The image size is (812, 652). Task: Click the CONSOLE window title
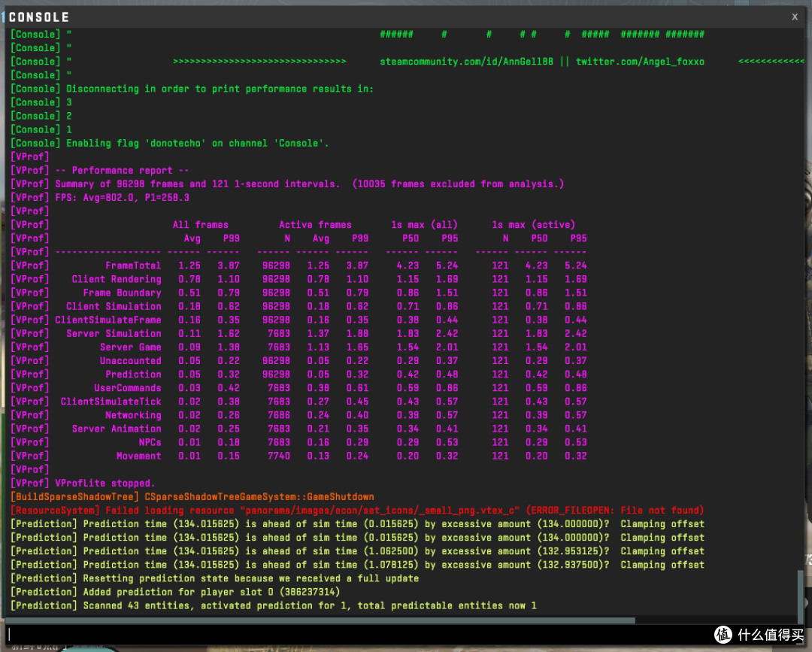pyautogui.click(x=39, y=17)
